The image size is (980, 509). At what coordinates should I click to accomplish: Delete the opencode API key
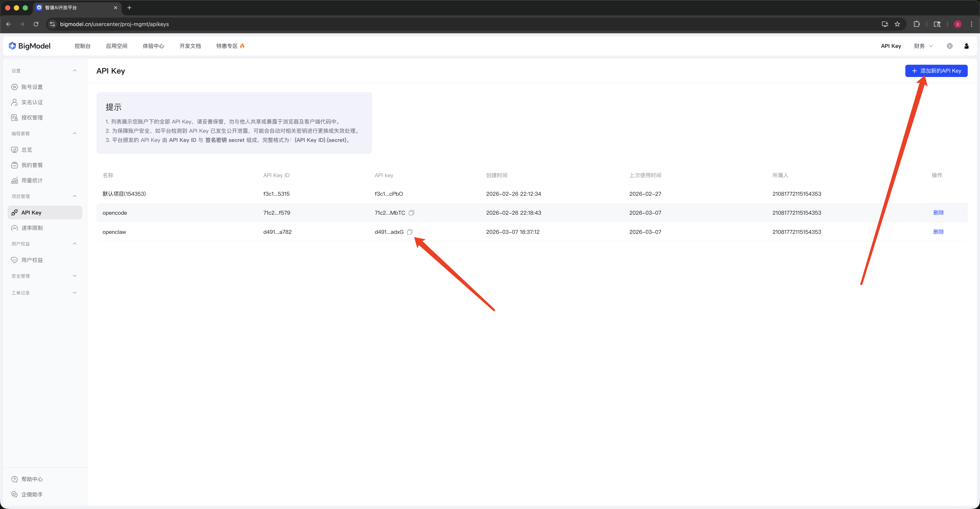(938, 213)
